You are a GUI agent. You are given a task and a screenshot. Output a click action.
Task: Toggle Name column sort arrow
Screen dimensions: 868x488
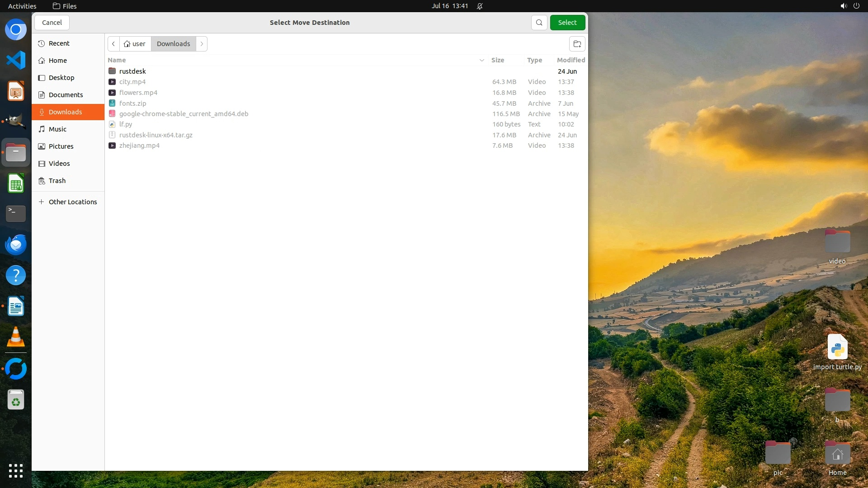[481, 60]
